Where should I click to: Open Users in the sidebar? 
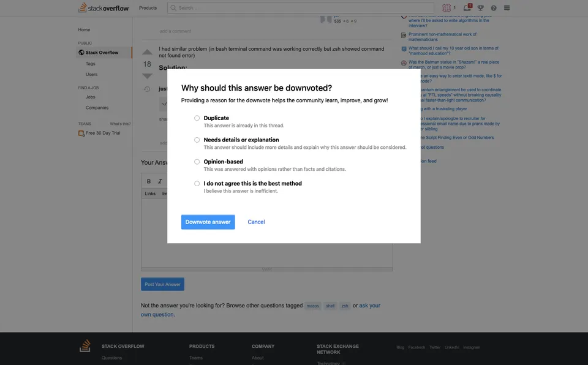pyautogui.click(x=91, y=74)
